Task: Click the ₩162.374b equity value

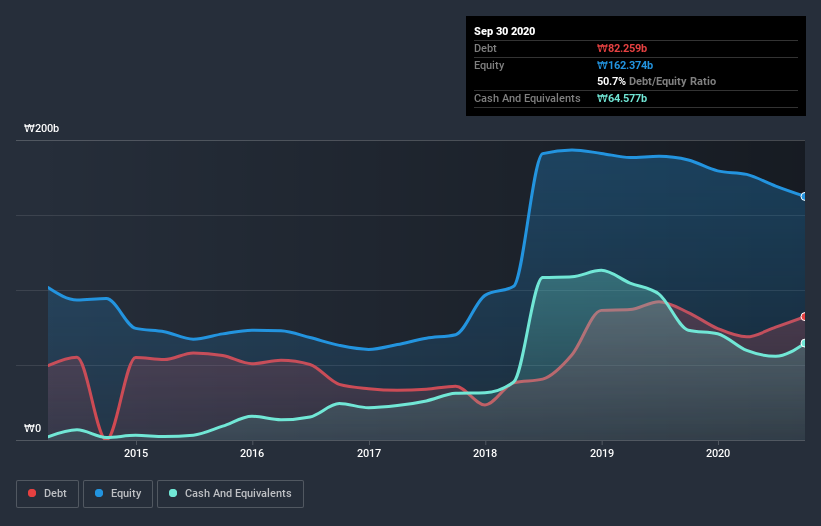Action: [x=625, y=65]
